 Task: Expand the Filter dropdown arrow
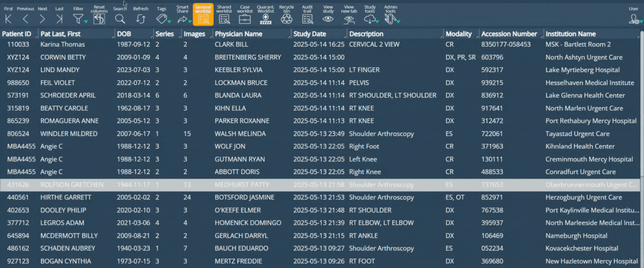point(85,21)
